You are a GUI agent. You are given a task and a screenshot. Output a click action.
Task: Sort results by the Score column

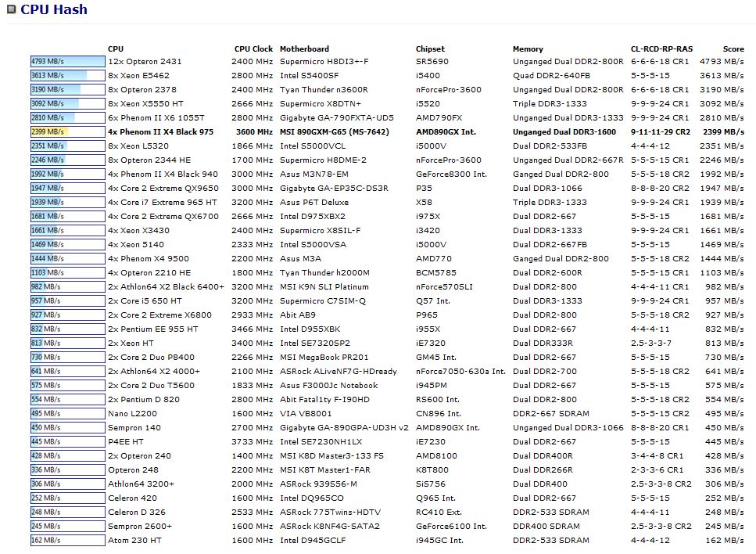click(733, 49)
